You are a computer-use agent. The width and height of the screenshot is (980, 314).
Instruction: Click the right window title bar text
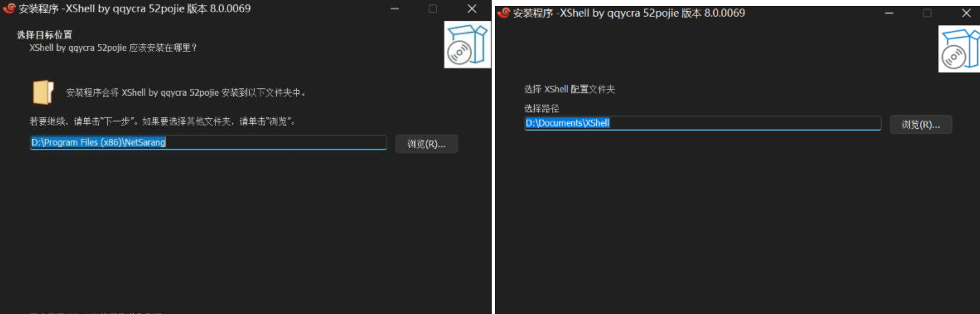pyautogui.click(x=629, y=13)
